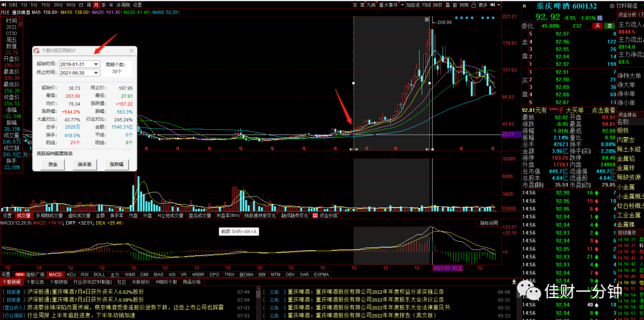Click the 换手率 ranking button in dialog
Screen dimensions: 644x320
(85, 164)
